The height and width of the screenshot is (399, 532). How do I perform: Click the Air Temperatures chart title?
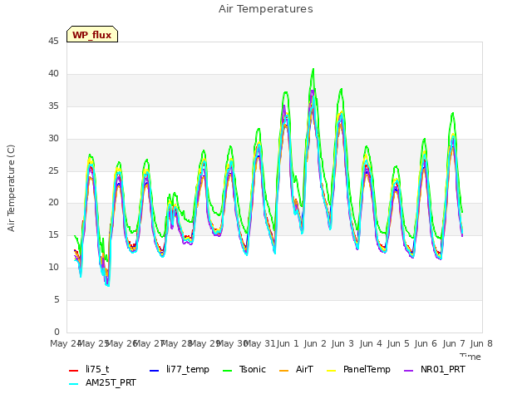click(x=266, y=9)
